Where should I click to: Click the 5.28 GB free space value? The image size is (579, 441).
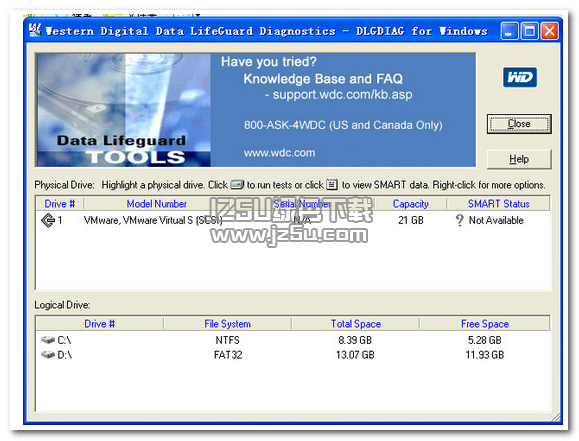pyautogui.click(x=484, y=340)
